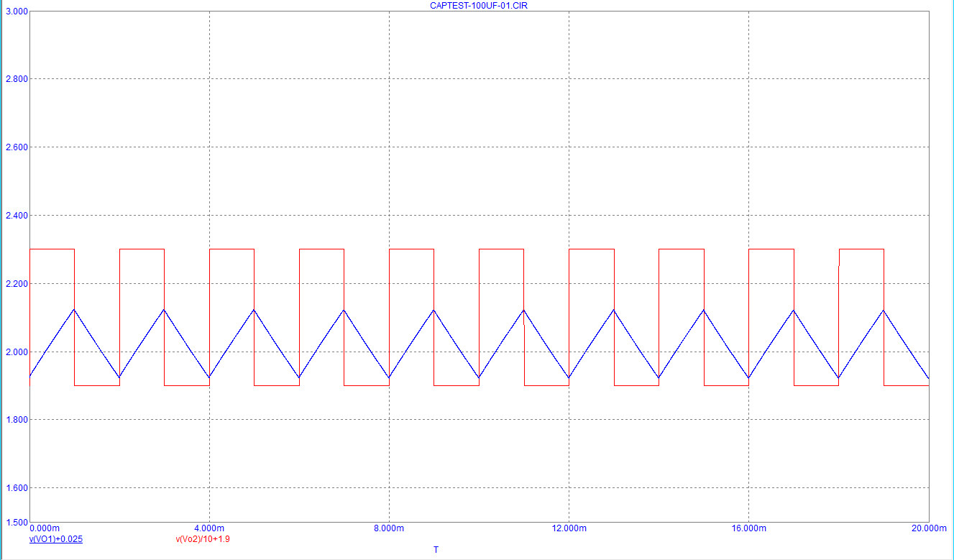Select the 8.000m time axis marker
954x560 pixels.
387,527
